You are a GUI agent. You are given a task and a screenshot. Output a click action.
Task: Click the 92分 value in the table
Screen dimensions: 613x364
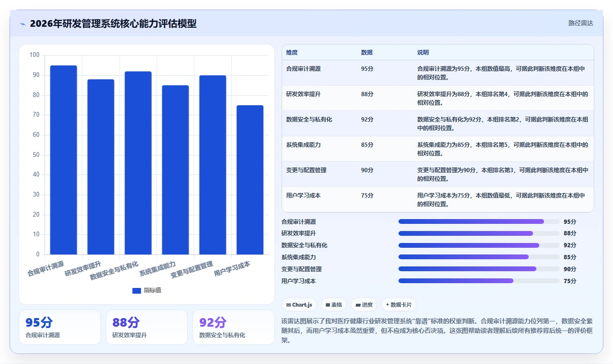pyautogui.click(x=367, y=120)
